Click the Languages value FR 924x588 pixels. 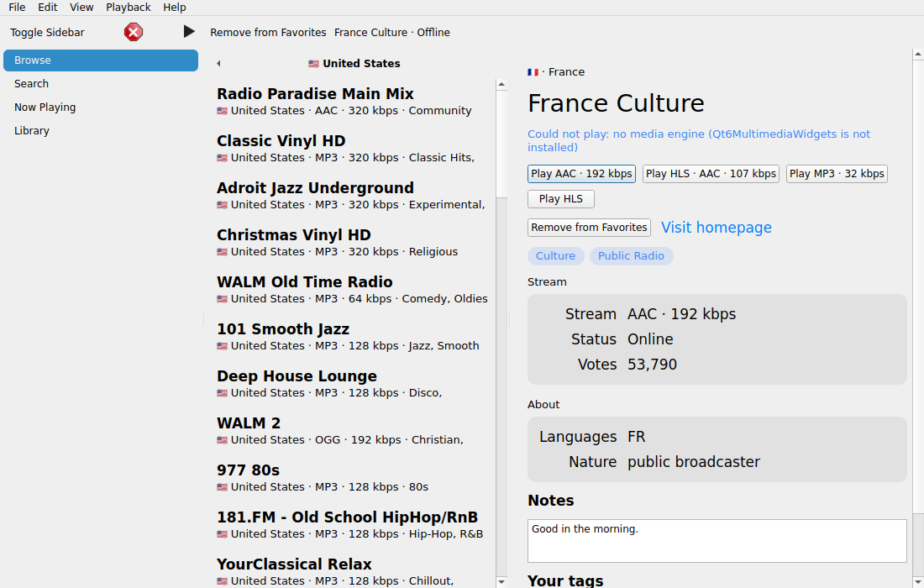tap(637, 437)
